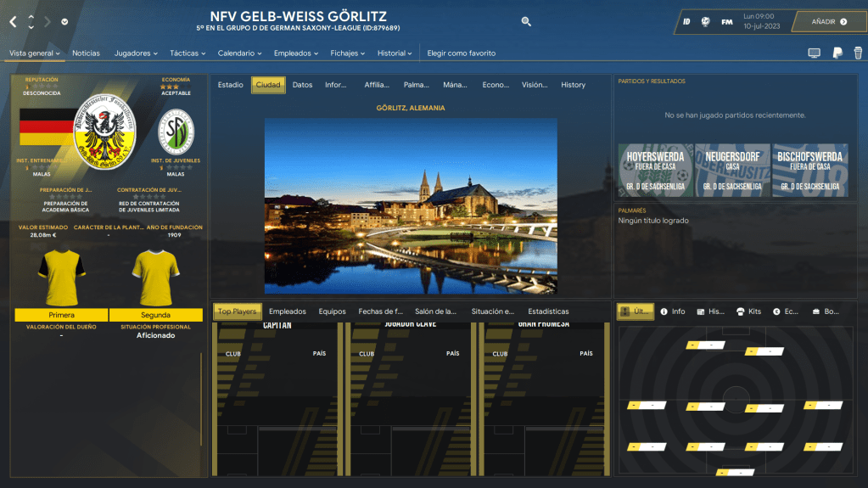Click the monitor display icon

click(x=814, y=53)
